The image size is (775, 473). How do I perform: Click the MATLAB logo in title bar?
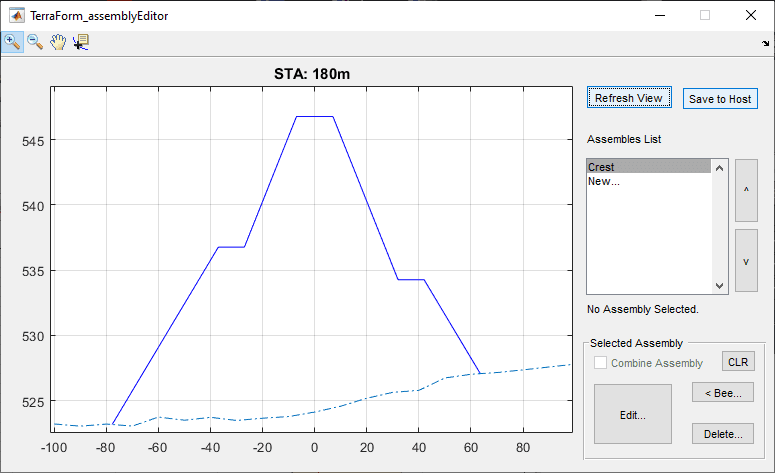click(x=15, y=15)
